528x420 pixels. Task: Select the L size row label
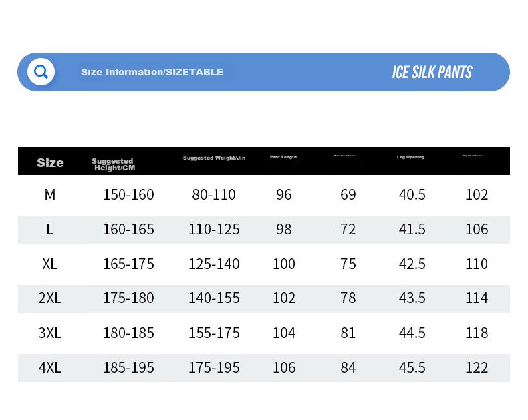[50, 230]
